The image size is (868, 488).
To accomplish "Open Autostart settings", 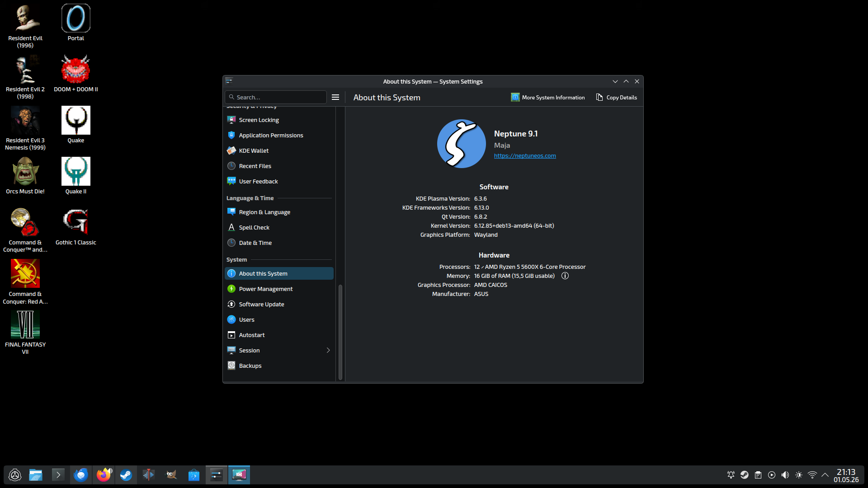I will (279, 335).
